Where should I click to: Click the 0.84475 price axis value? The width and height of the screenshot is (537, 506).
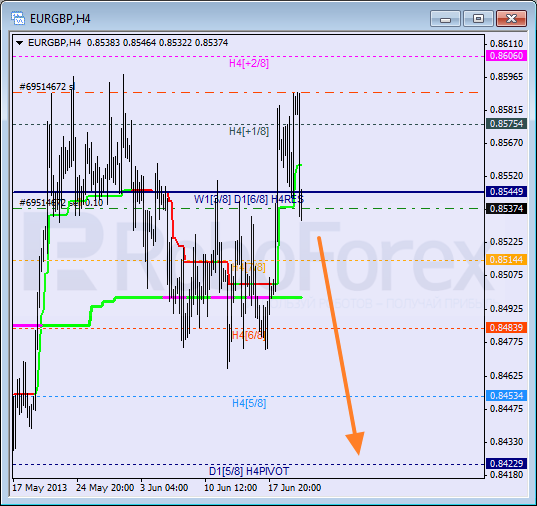pyautogui.click(x=507, y=409)
